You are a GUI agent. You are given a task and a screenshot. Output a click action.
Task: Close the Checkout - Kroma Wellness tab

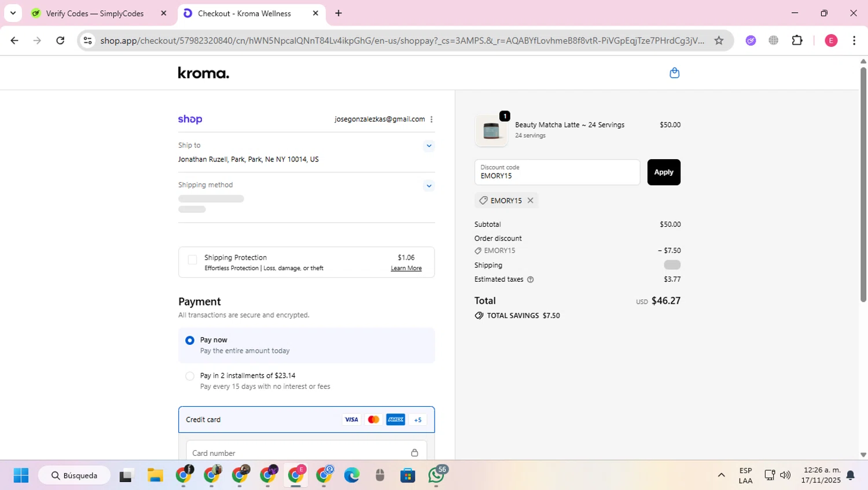pos(315,13)
